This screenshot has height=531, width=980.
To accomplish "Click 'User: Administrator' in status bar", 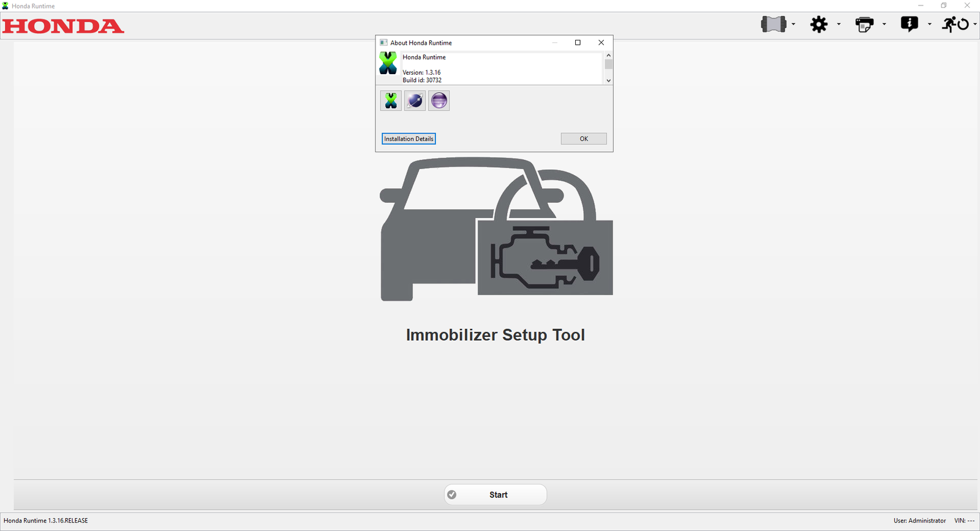I will click(919, 521).
